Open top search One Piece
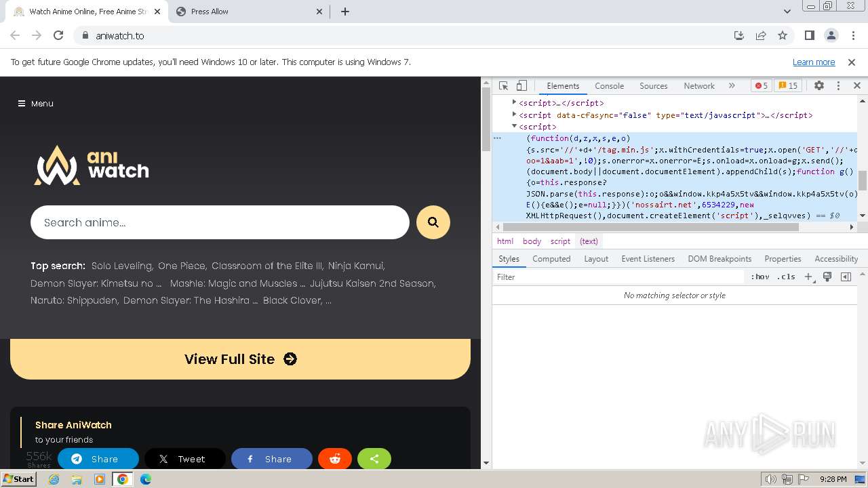The image size is (868, 488). (x=182, y=266)
